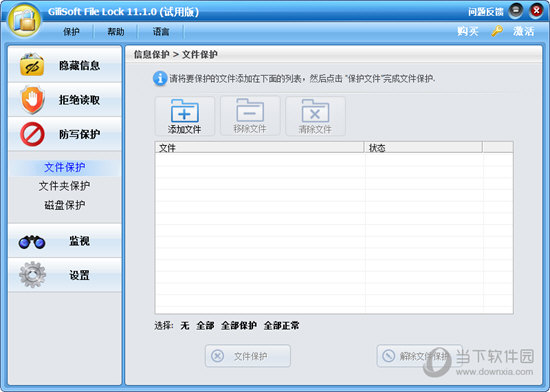Click the 添加文件 add file button
This screenshot has width=550, height=392.
[185, 116]
